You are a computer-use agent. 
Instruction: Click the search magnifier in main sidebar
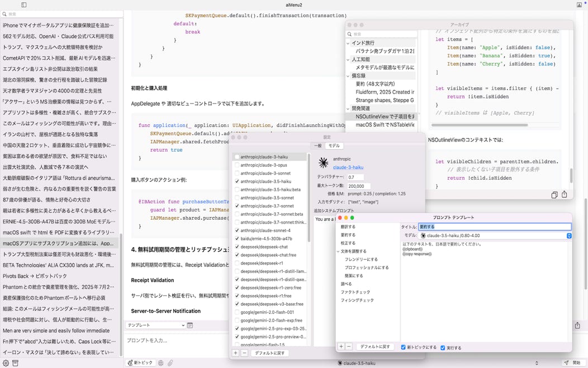tap(4, 14)
